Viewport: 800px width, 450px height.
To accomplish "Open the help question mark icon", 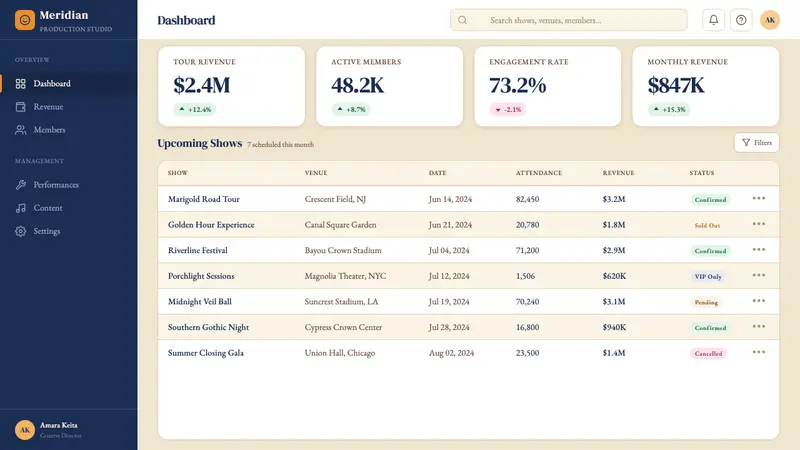I will (x=741, y=20).
